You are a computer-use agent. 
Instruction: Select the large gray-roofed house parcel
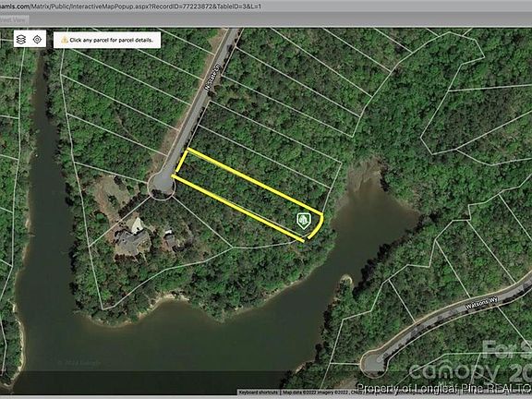(132, 238)
